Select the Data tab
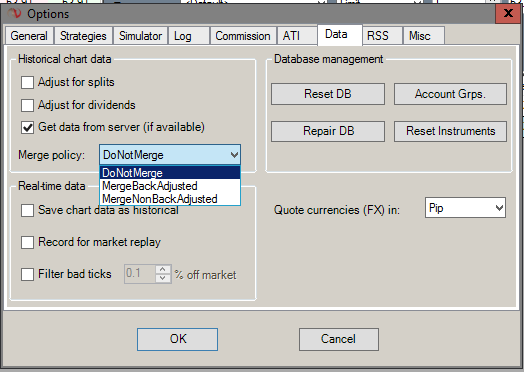 click(339, 35)
